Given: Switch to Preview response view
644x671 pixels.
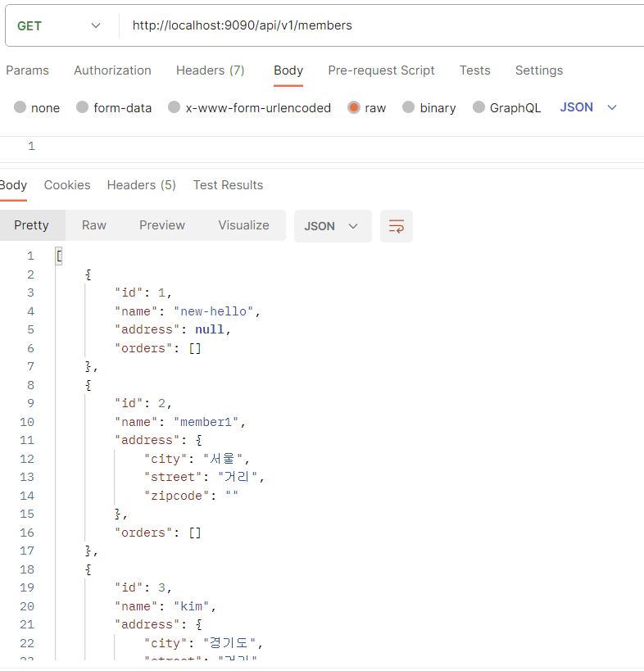Looking at the screenshot, I should [162, 225].
